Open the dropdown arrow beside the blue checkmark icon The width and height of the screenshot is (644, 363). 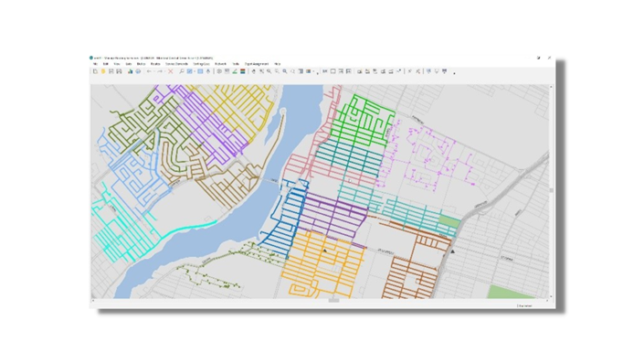(195, 71)
